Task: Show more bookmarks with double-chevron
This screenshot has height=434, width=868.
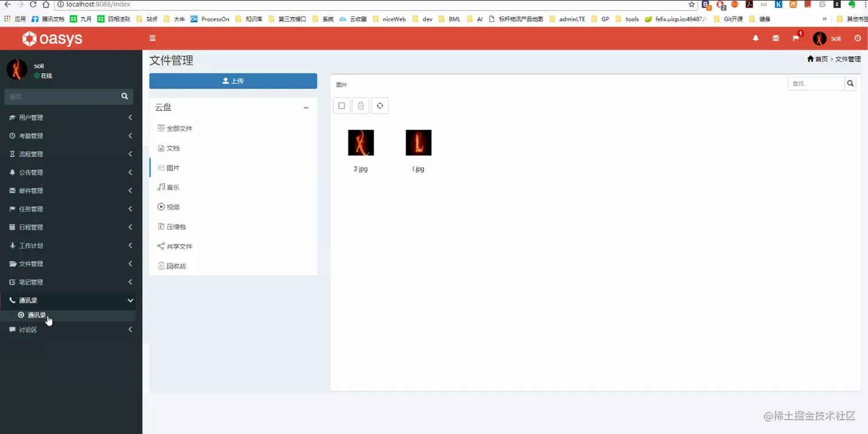Action: pyautogui.click(x=824, y=19)
